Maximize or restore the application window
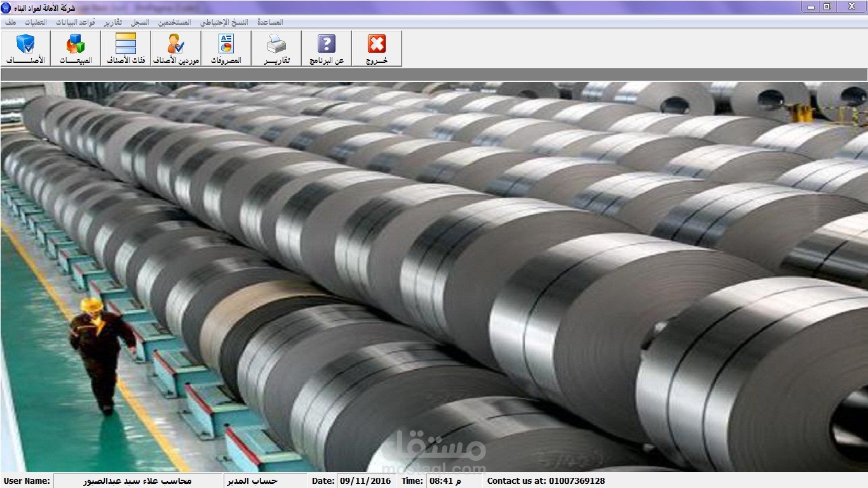This screenshot has width=868, height=488. click(827, 6)
